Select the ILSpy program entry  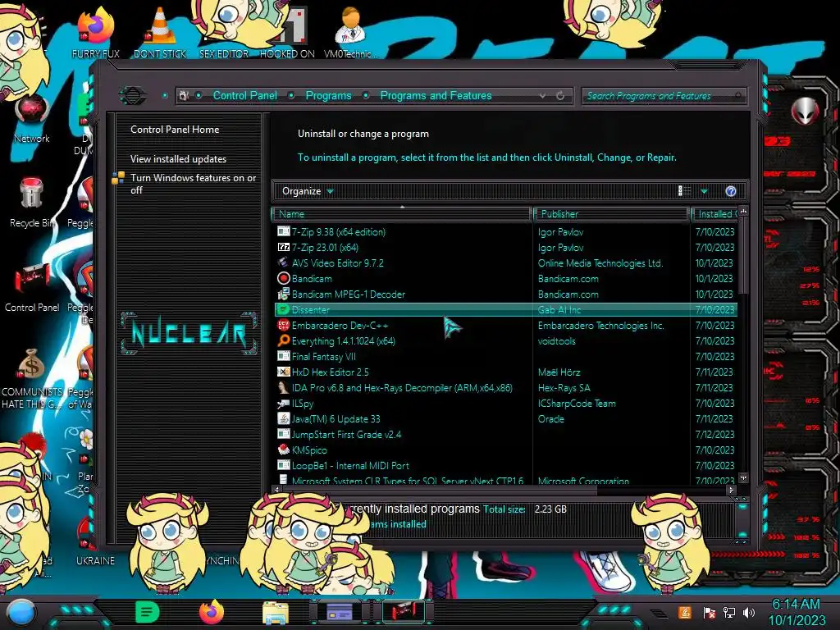(x=506, y=404)
